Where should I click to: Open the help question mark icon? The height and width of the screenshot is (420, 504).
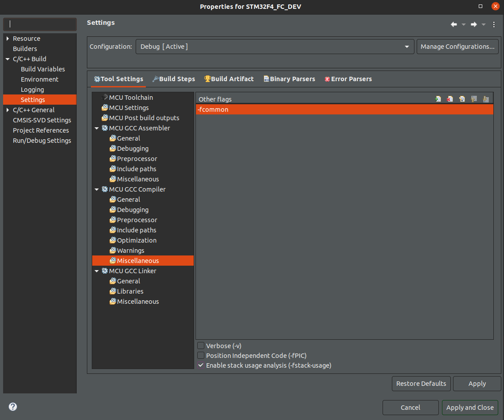click(x=13, y=407)
